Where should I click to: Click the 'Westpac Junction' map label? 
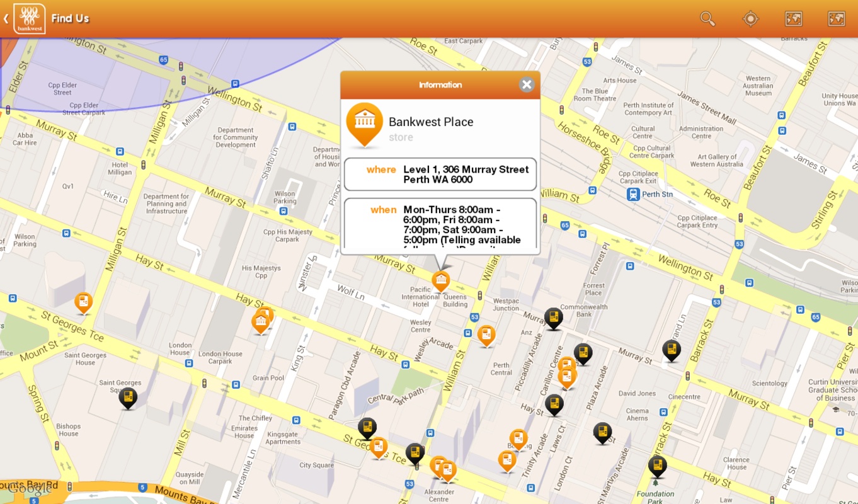[506, 304]
